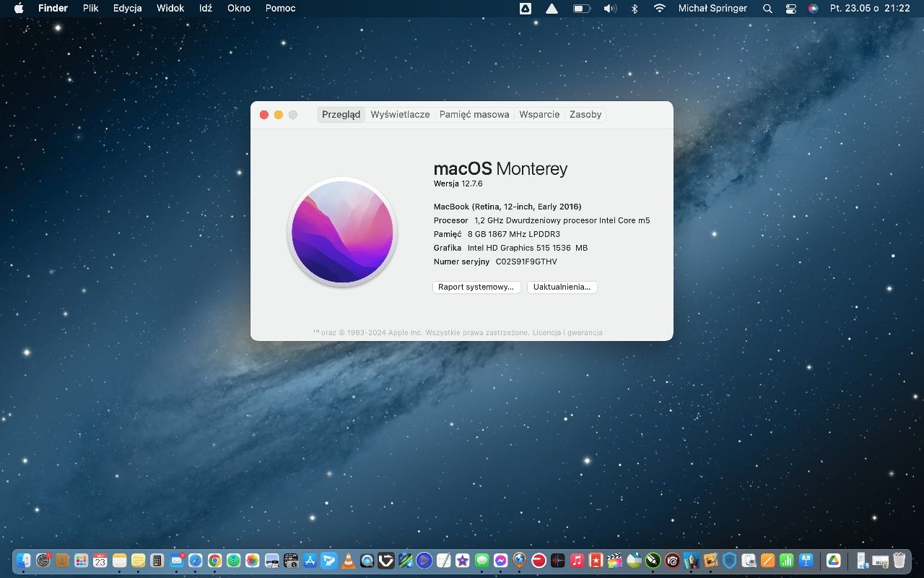The image size is (924, 578).
Task: Click version text Wersja 12.7.6
Action: coord(458,184)
